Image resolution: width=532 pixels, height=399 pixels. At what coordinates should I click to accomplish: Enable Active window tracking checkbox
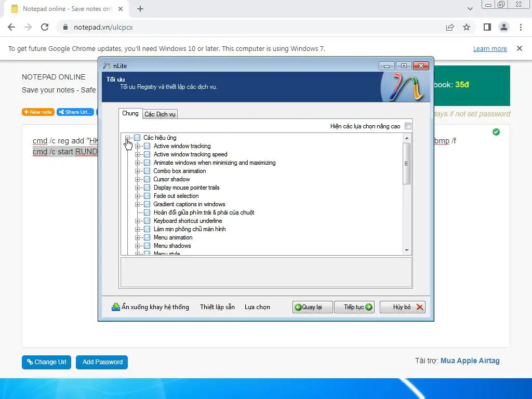pyautogui.click(x=147, y=146)
